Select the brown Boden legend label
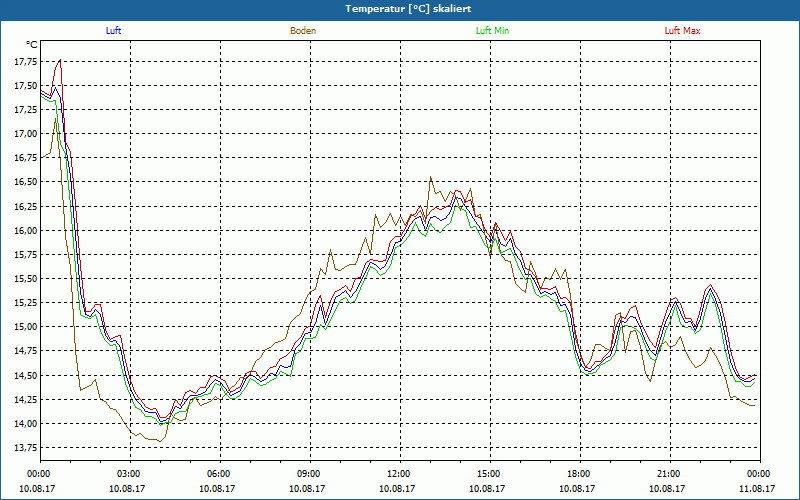800x500 pixels. 303,31
